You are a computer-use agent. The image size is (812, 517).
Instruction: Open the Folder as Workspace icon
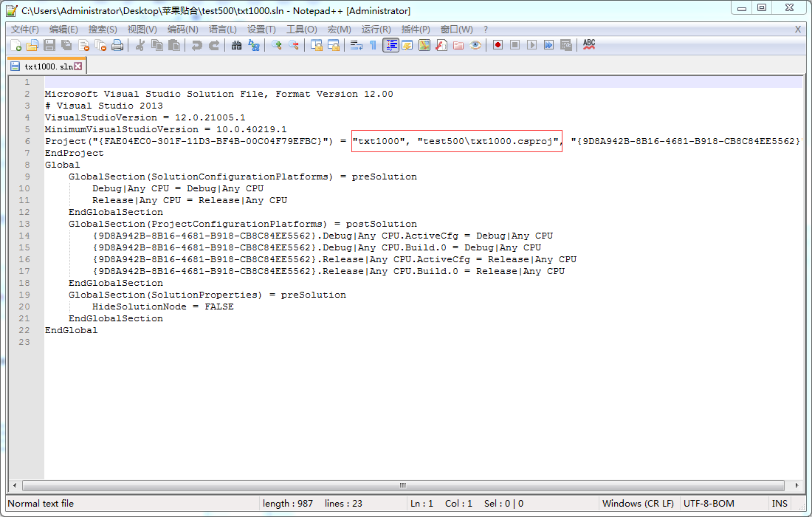point(458,45)
